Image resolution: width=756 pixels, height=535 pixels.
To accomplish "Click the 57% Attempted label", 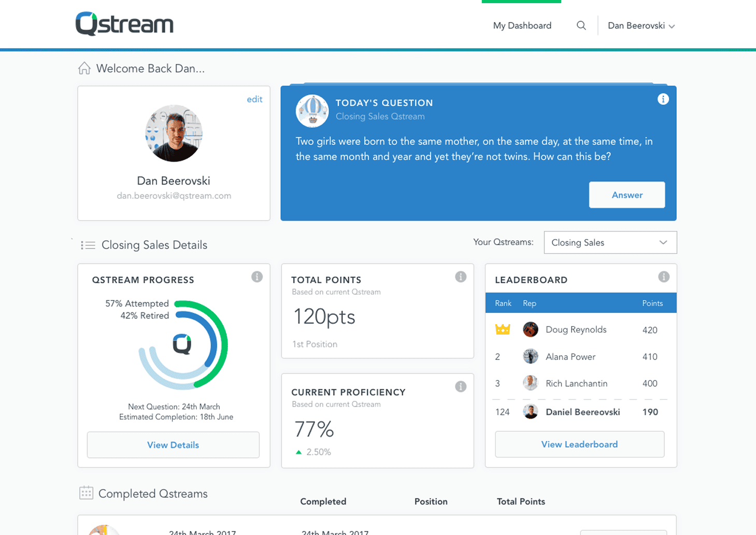I will [137, 303].
